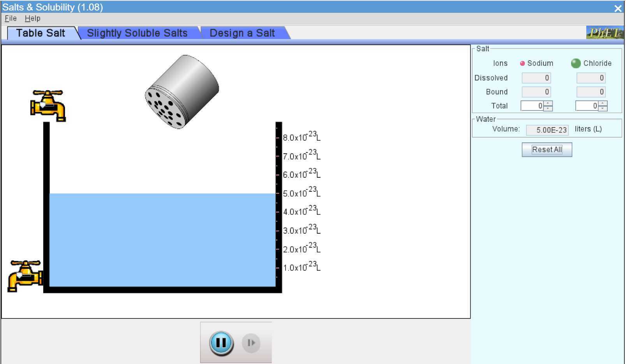
Task: Open the Help menu
Action: [33, 18]
